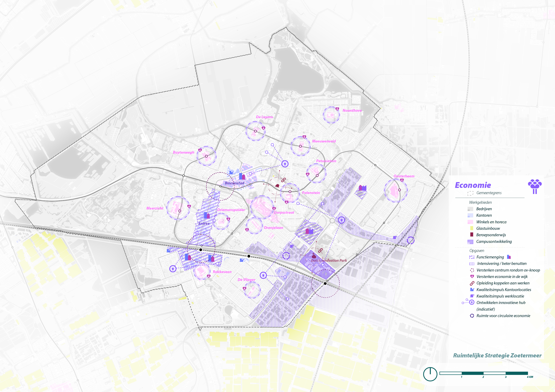Click the innovative hub lightbulb legend icon
The image size is (555, 392).
coord(472,302)
